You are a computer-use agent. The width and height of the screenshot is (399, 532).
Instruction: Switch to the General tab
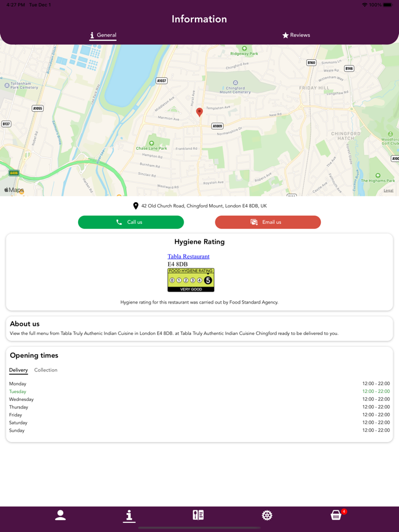pyautogui.click(x=103, y=35)
